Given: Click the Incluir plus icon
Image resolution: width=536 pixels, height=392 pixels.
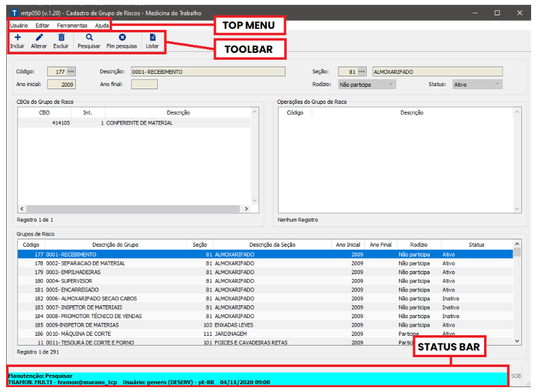Looking at the screenshot, I should [x=17, y=38].
